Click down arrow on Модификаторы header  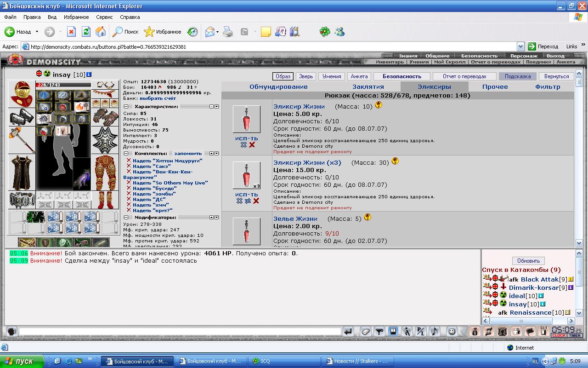pos(217,217)
